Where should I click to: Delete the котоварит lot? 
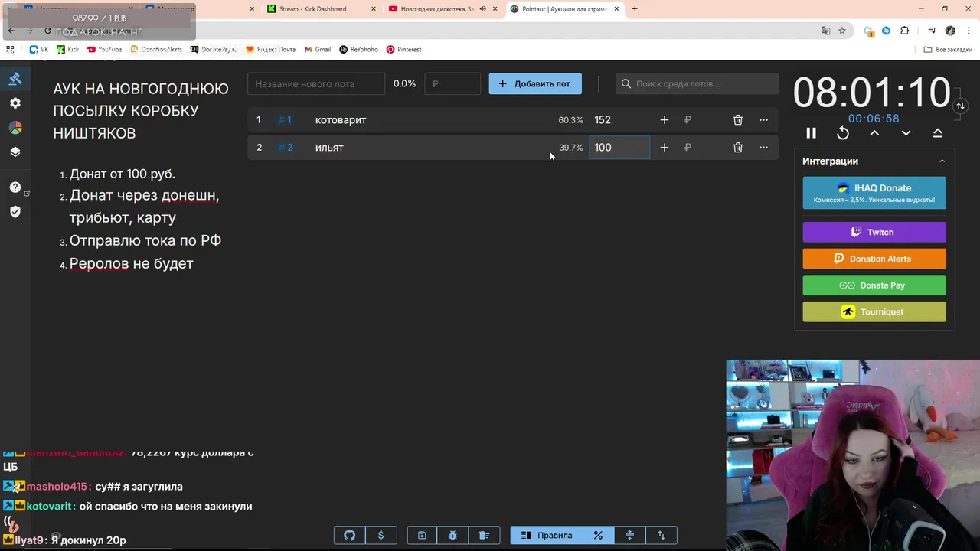[738, 120]
